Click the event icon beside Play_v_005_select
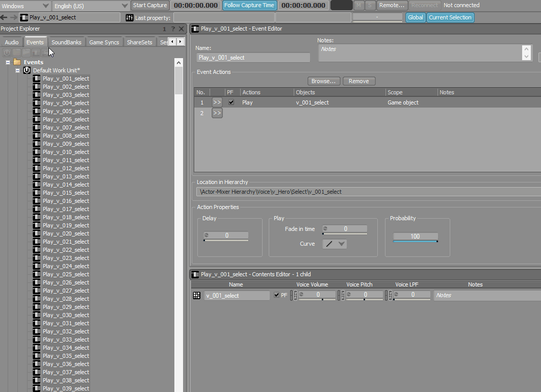The image size is (541, 392). click(x=37, y=111)
